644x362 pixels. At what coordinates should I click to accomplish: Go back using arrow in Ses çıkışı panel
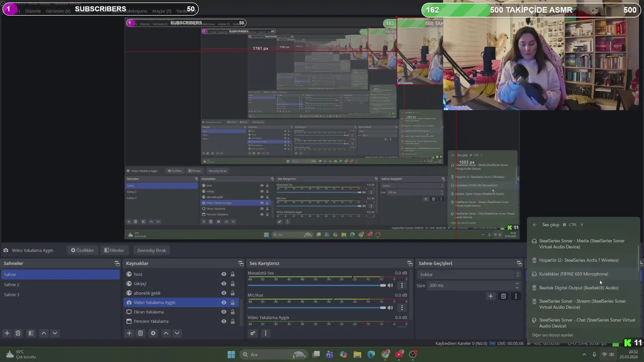pyautogui.click(x=535, y=225)
